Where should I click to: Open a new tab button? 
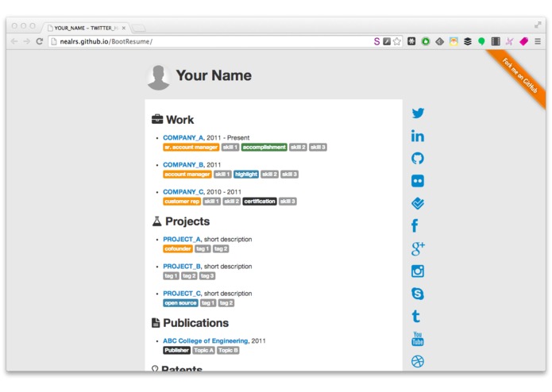(139, 28)
